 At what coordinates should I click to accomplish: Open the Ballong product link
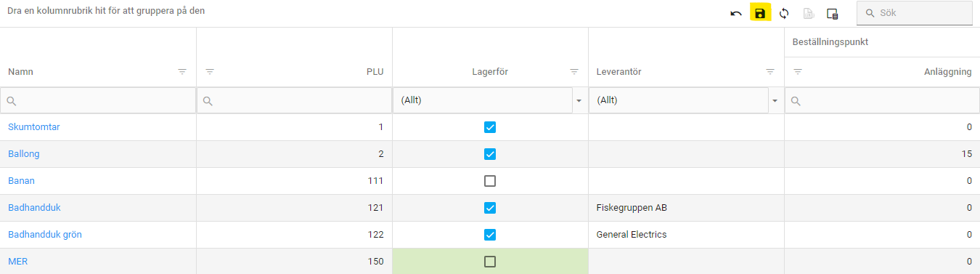coord(24,154)
